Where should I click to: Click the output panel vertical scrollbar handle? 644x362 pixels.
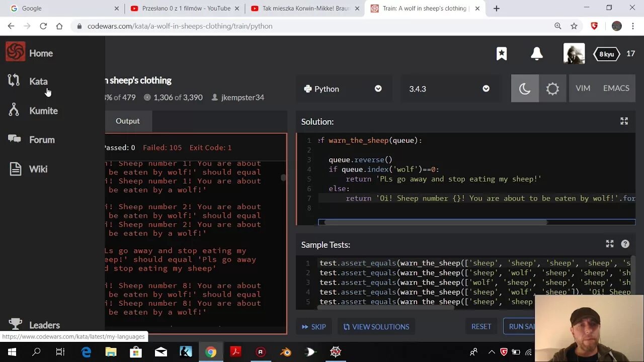pyautogui.click(x=283, y=177)
